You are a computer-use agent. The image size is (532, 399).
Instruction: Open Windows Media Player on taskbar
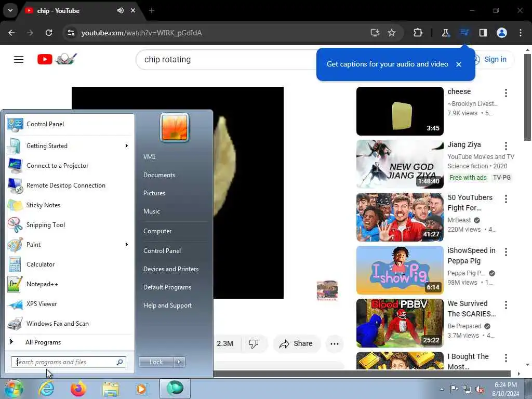pyautogui.click(x=142, y=389)
